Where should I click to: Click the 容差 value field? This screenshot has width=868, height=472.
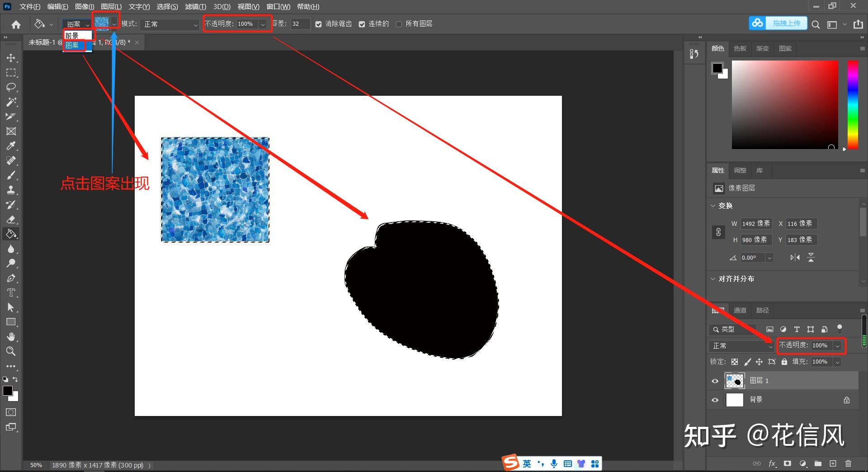click(x=300, y=24)
